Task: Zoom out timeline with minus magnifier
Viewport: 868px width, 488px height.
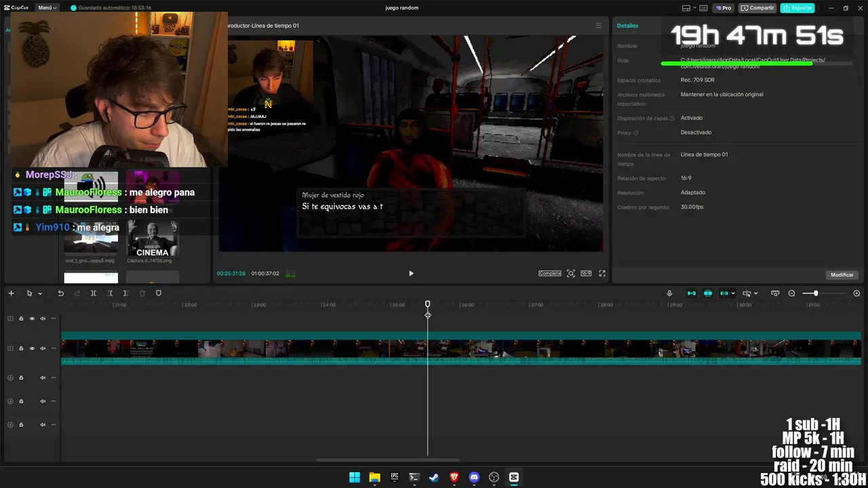Action: click(x=791, y=293)
